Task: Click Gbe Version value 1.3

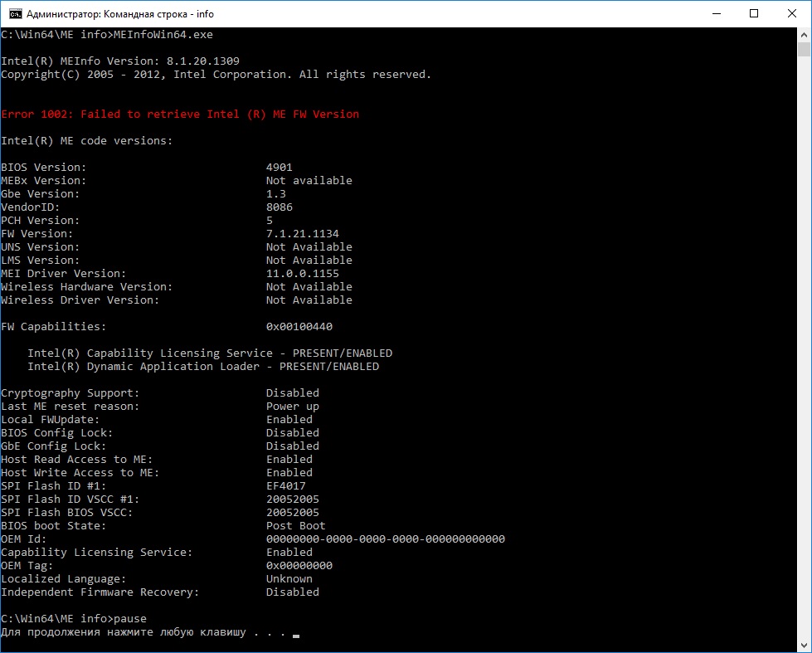Action: (x=276, y=194)
